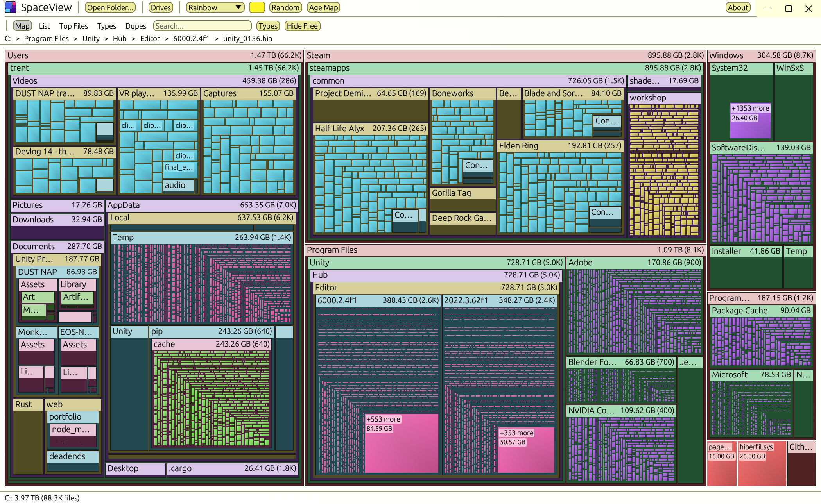
Task: Toggle the Hide Free option
Action: [x=302, y=26]
